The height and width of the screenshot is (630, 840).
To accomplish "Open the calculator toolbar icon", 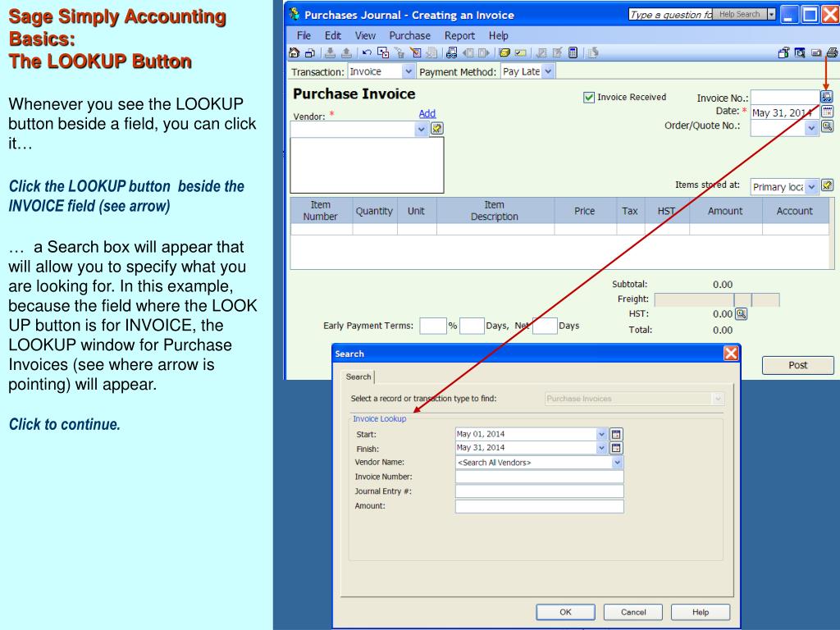I will point(573,52).
